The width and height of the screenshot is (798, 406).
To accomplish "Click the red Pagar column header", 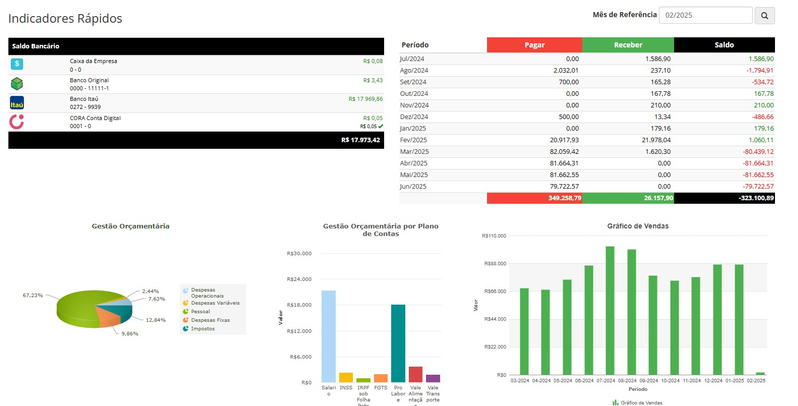I will point(534,45).
